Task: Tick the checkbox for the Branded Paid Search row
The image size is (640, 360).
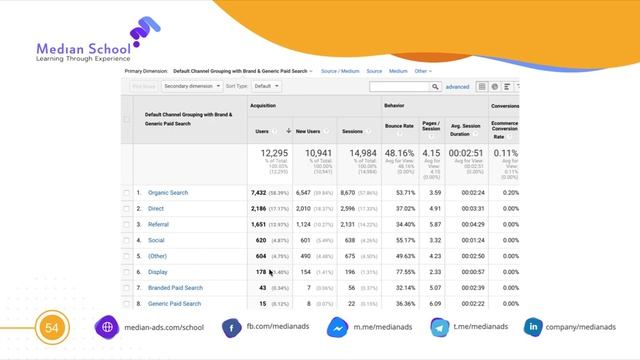Action: tap(127, 288)
